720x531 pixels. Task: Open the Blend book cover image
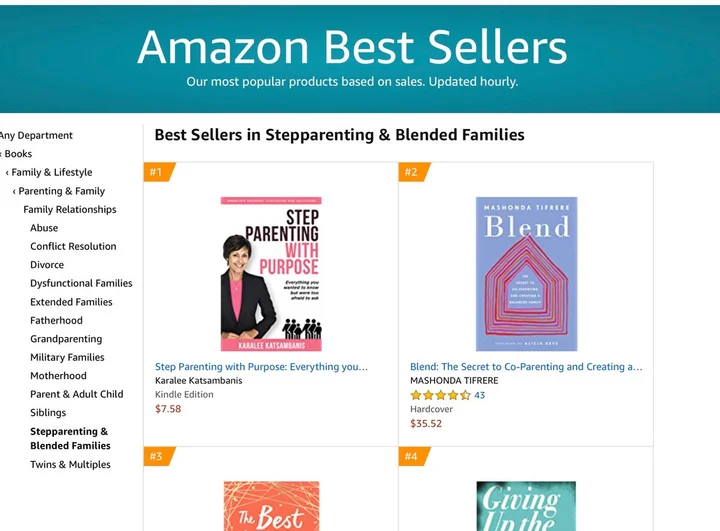tap(526, 274)
